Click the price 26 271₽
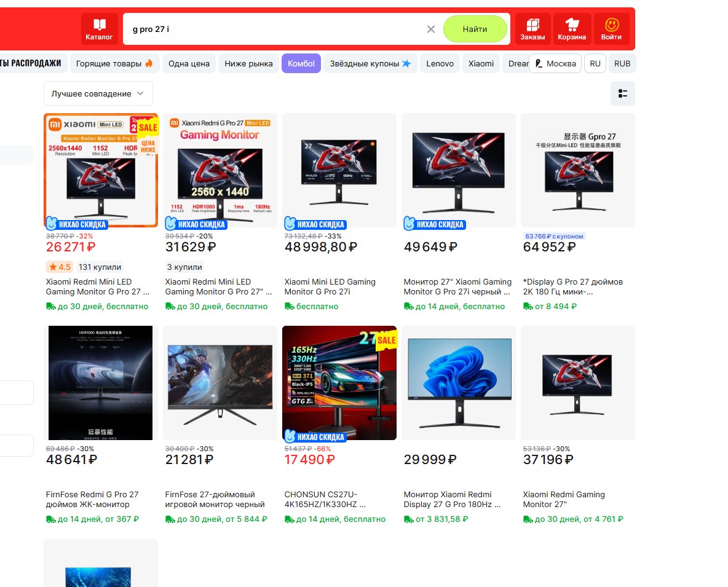The image size is (728, 587). click(x=71, y=247)
